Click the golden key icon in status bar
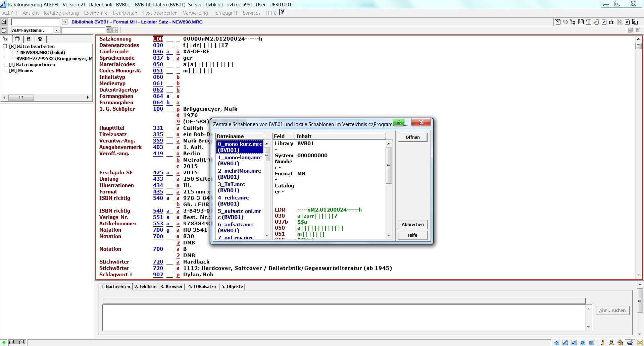The width and height of the screenshot is (644, 346). pyautogui.click(x=603, y=342)
